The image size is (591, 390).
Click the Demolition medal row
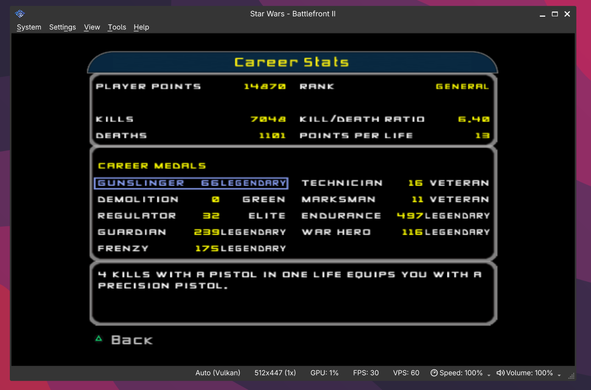(x=191, y=199)
